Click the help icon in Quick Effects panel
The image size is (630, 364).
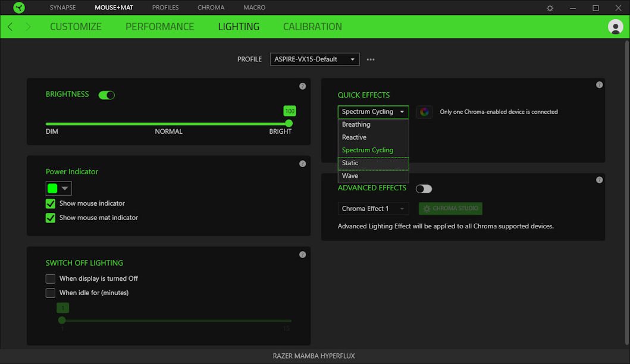pyautogui.click(x=599, y=85)
